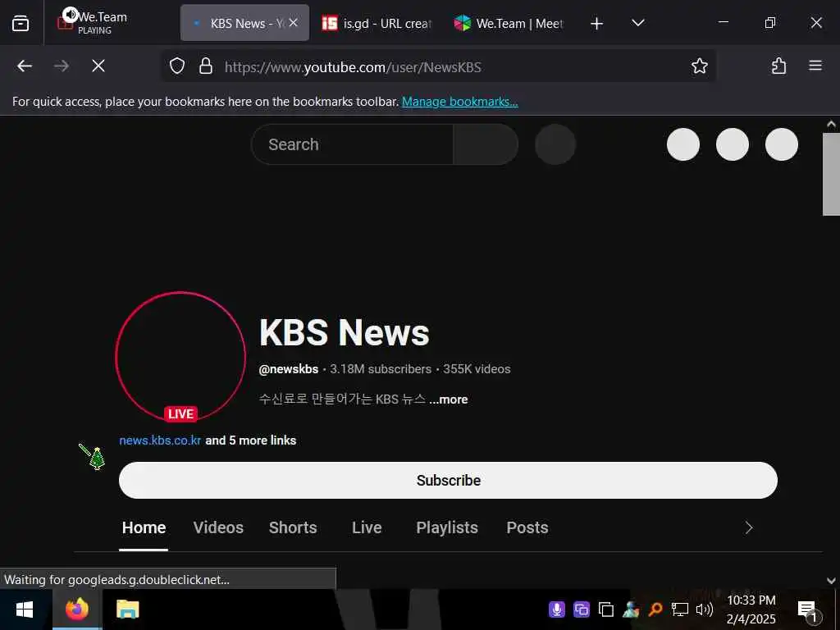Go back to previous page
This screenshot has width=840, height=630.
(25, 66)
